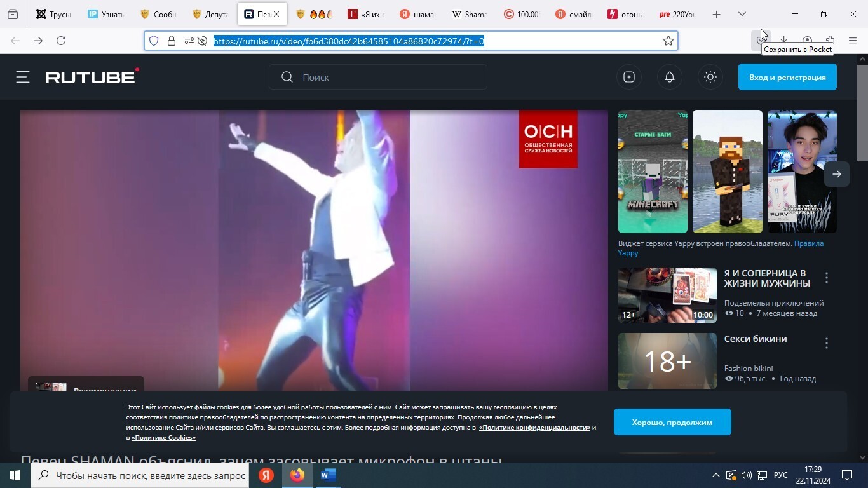Open Microsoft Word from the taskbar
The image size is (868, 488).
[328, 475]
